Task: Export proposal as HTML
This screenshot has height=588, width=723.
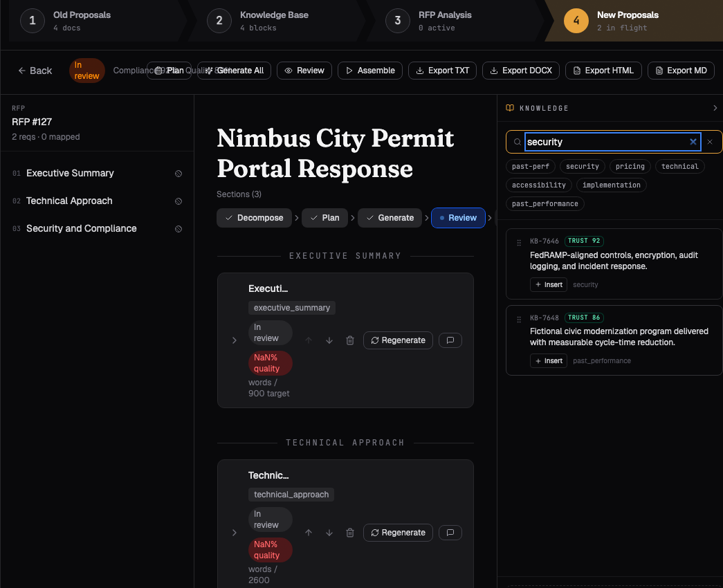Action: pos(603,71)
